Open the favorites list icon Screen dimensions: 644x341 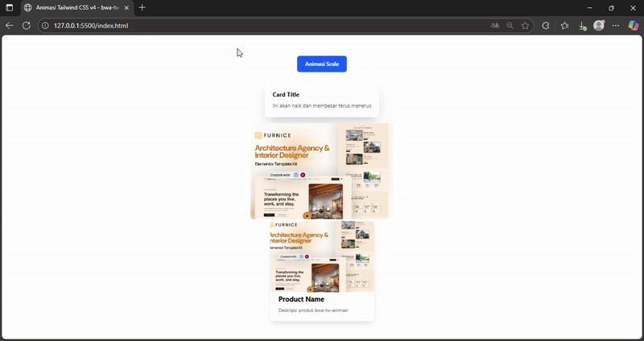coord(564,26)
